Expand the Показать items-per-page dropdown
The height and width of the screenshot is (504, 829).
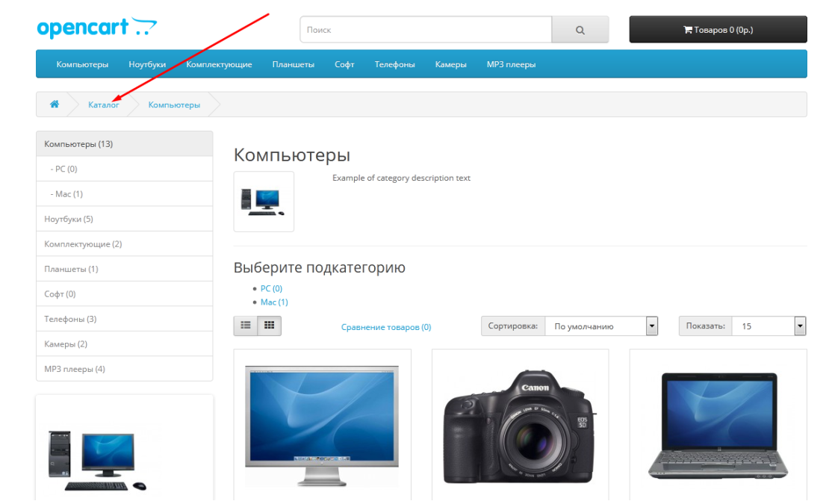(769, 326)
